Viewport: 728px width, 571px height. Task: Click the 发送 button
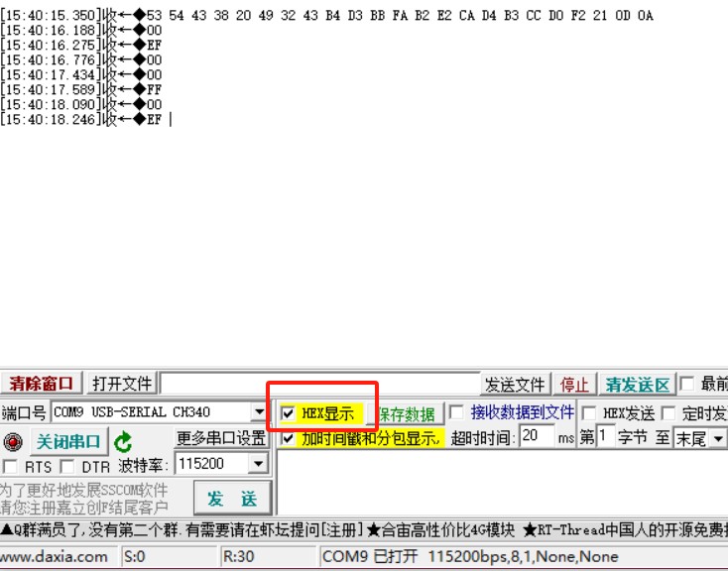[232, 498]
